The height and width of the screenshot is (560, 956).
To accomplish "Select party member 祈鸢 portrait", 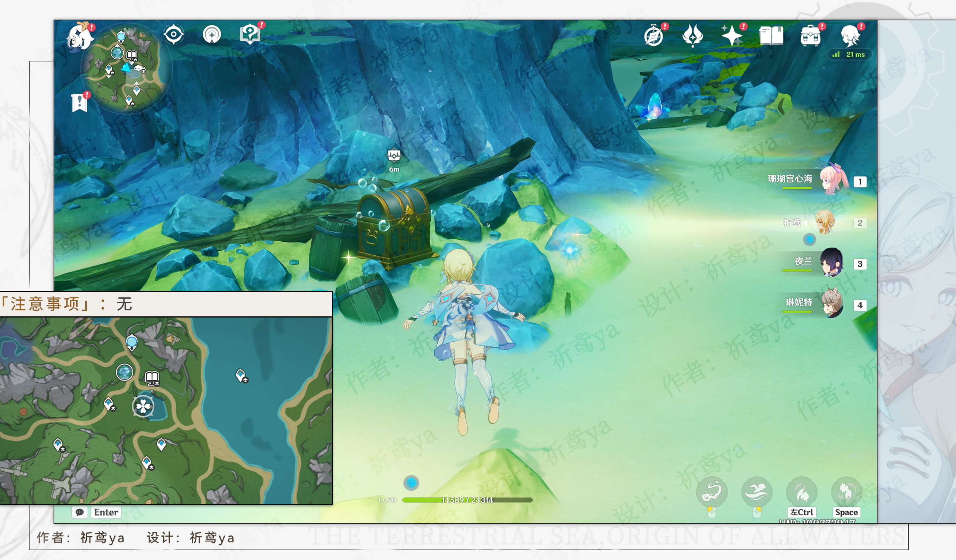I will pos(825,221).
